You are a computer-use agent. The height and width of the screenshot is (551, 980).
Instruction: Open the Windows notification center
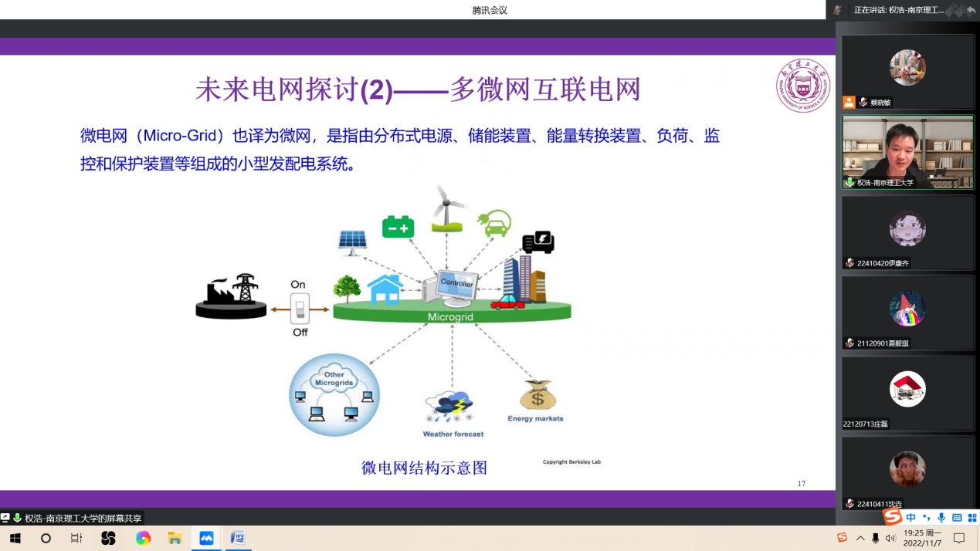click(959, 538)
